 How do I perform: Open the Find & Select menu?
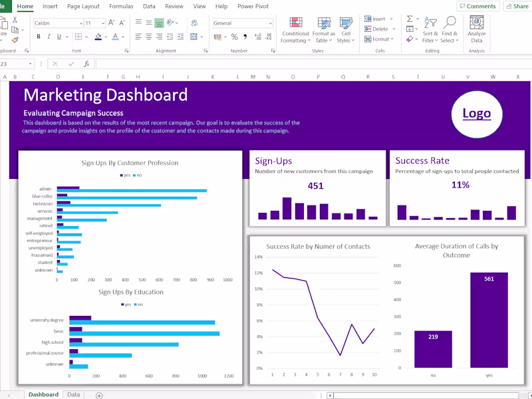pyautogui.click(x=450, y=30)
